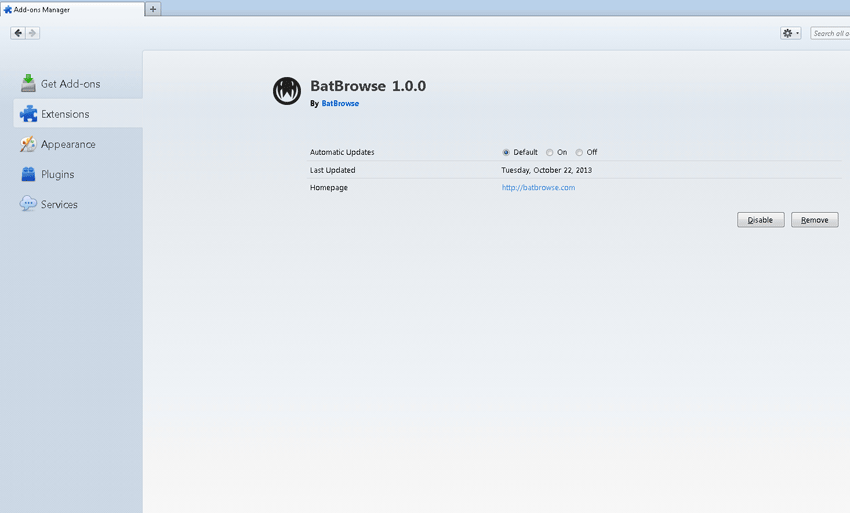Set Automatic Updates to On
Image resolution: width=850 pixels, height=513 pixels.
click(x=550, y=153)
